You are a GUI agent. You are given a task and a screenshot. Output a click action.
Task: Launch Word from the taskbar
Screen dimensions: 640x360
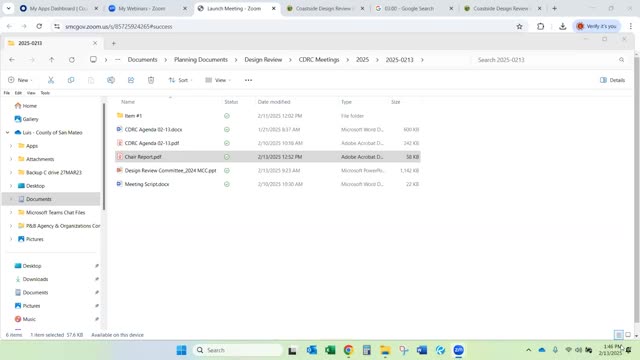[422, 350]
